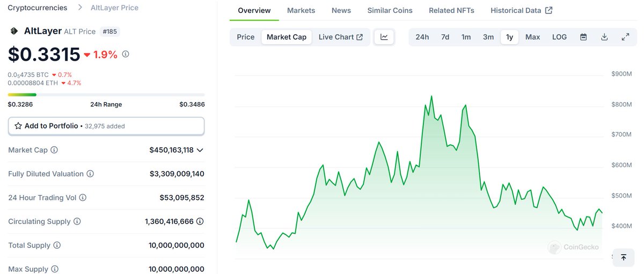
Task: Click the $900M axis label
Action: [x=621, y=74]
